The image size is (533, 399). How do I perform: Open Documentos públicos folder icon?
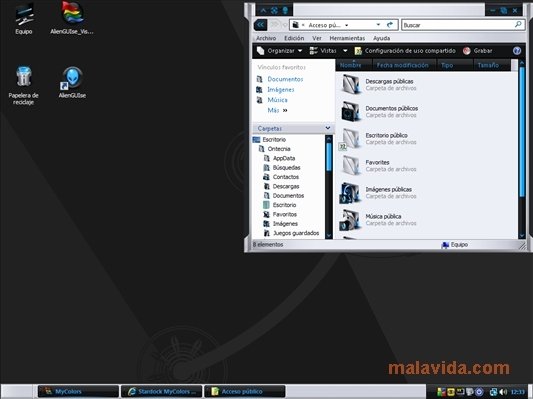click(x=351, y=111)
